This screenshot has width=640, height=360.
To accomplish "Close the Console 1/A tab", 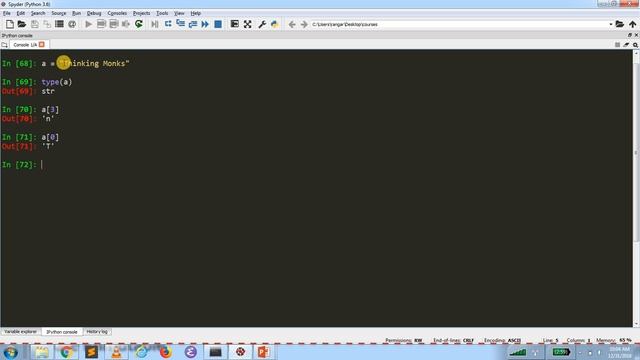I will (42, 44).
